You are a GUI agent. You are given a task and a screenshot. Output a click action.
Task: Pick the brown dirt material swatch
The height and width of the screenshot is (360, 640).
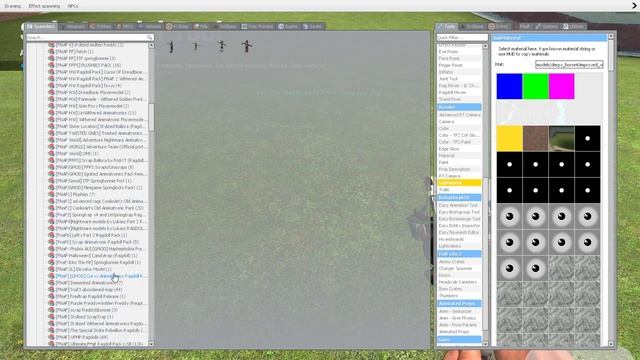[x=535, y=138]
